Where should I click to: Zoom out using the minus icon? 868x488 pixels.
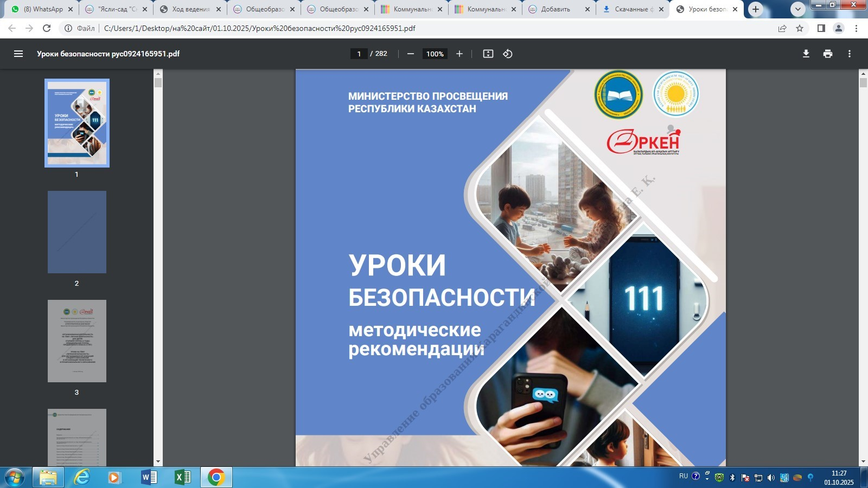[410, 54]
